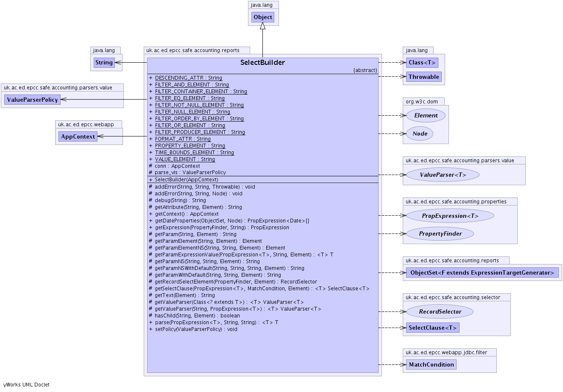The width and height of the screenshot is (563, 392).
Task: Select the PropertyFinder interface ellipse
Action: tap(440, 234)
